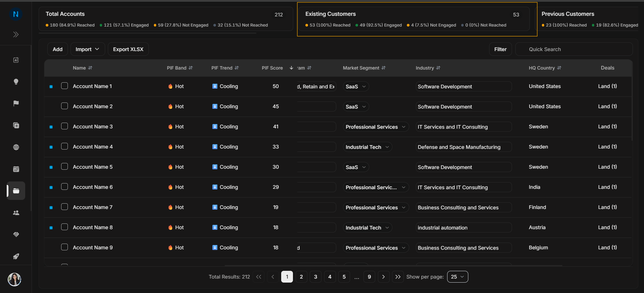The image size is (644, 293).
Task: Change show per page 25 dropdown
Action: click(458, 277)
